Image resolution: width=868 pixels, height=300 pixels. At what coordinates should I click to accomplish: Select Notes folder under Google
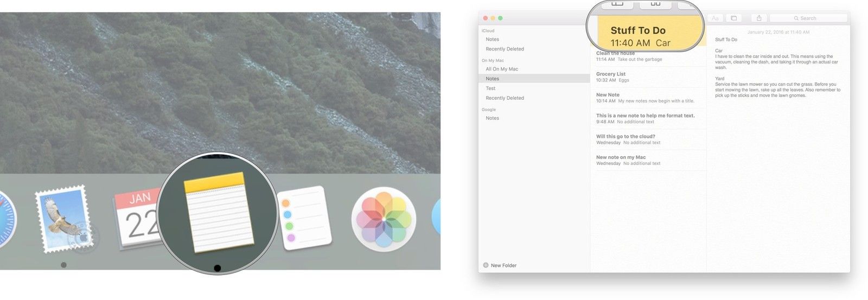point(534,118)
